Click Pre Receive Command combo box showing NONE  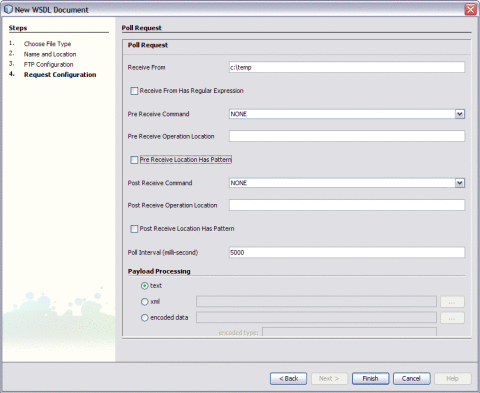click(x=347, y=114)
